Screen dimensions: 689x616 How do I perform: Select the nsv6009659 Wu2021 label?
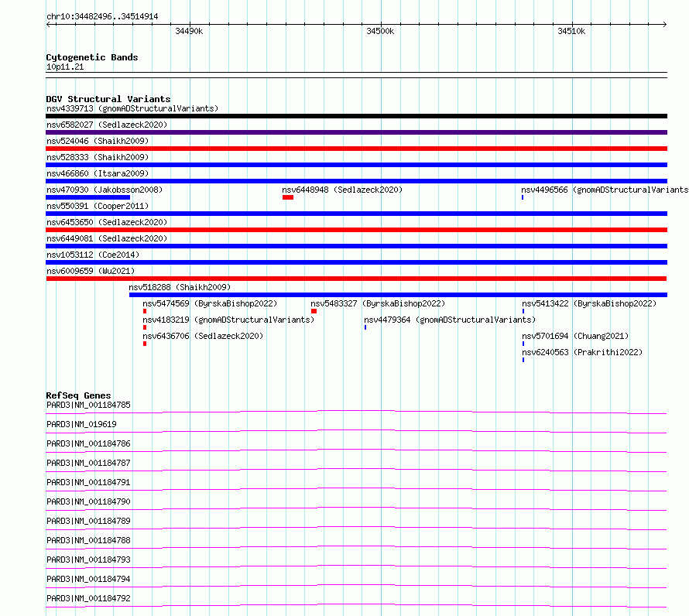pyautogui.click(x=91, y=271)
